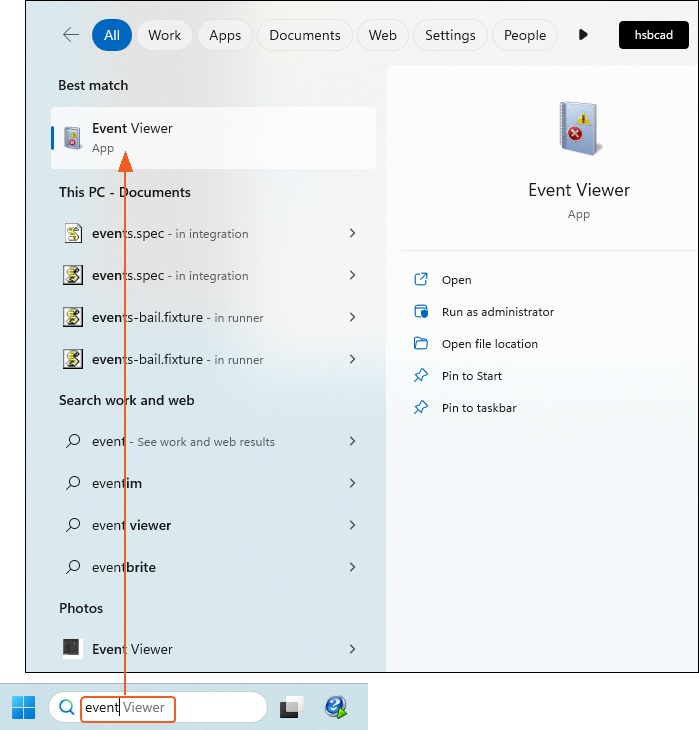This screenshot has width=699, height=730.
Task: Choose Open file location
Action: pos(490,344)
